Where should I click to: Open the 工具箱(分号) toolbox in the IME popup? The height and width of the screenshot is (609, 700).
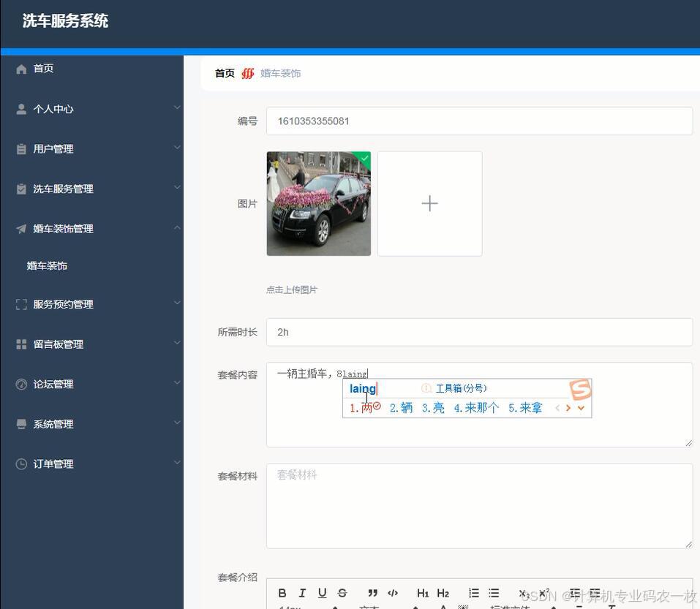coord(461,388)
